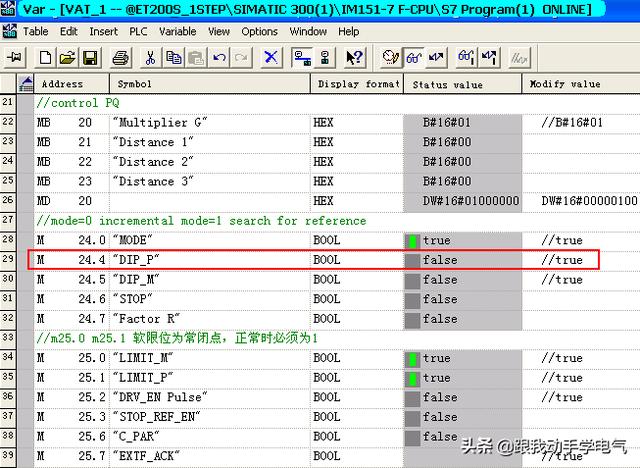Screen dimensions: 640x468
Task: Click status value DW#16#01000000
Action: point(471,201)
